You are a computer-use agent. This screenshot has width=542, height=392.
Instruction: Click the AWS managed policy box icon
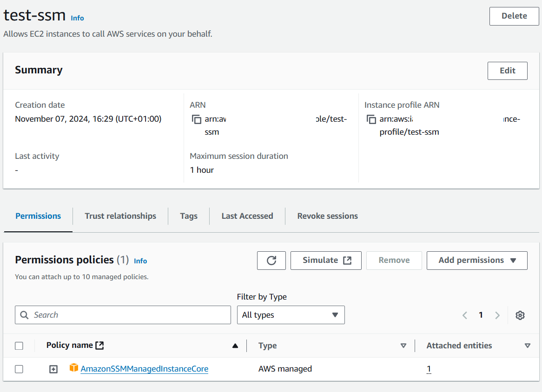[73, 368]
